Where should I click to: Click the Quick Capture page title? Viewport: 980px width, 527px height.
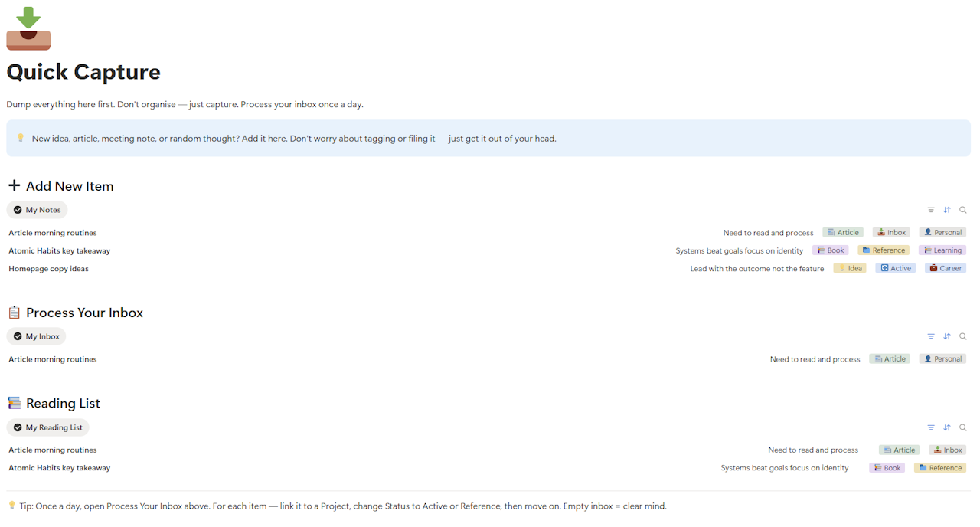click(83, 72)
